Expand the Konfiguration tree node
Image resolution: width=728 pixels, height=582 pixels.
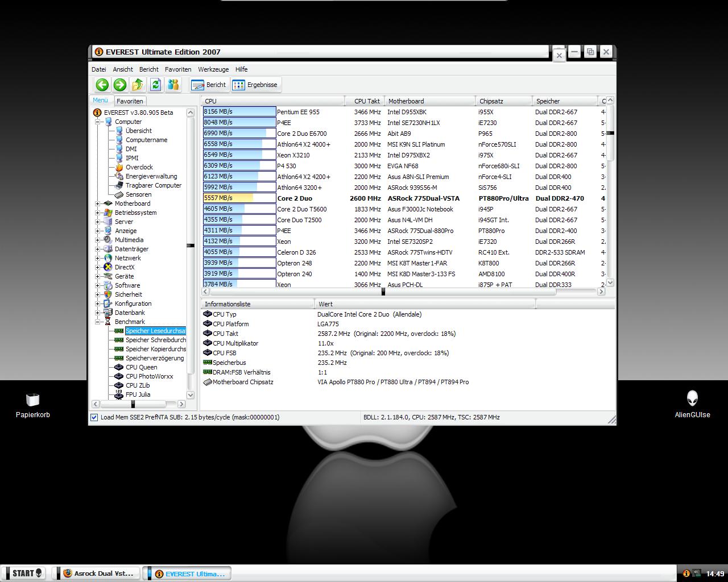98,304
